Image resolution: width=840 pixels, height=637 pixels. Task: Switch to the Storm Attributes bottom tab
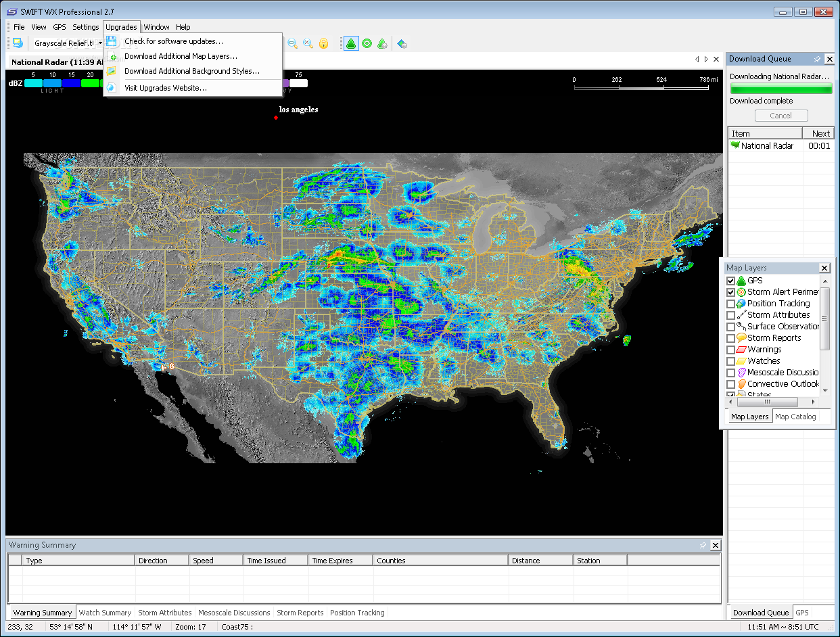pos(165,613)
